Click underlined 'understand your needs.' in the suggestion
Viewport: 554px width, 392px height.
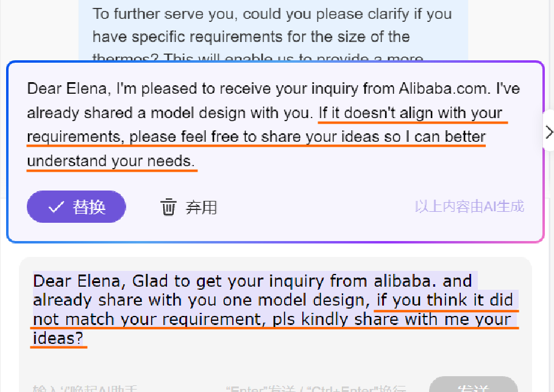click(112, 162)
